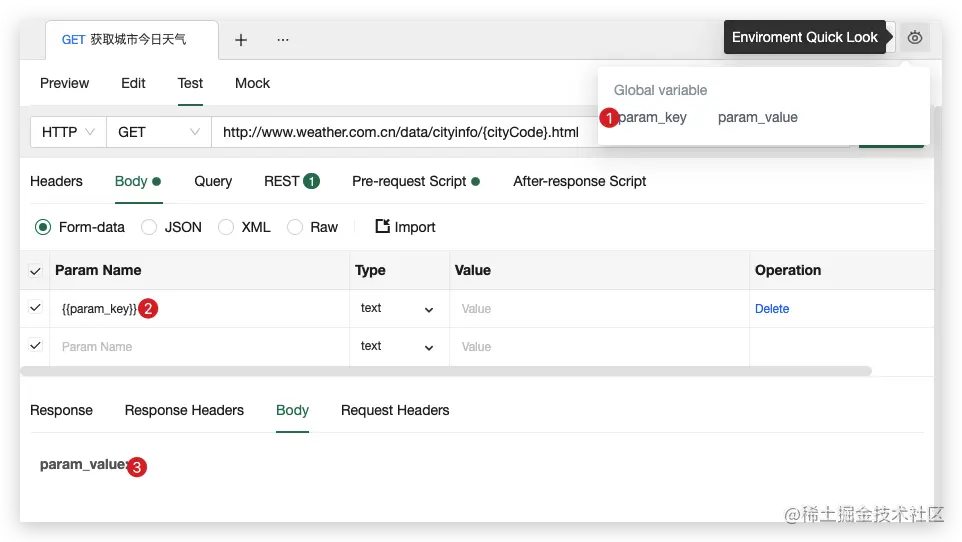Select the XML body format

[x=226, y=227]
